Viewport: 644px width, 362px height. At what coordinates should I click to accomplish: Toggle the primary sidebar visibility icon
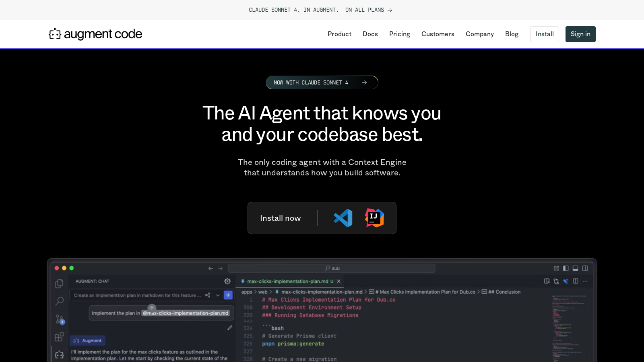click(x=566, y=268)
